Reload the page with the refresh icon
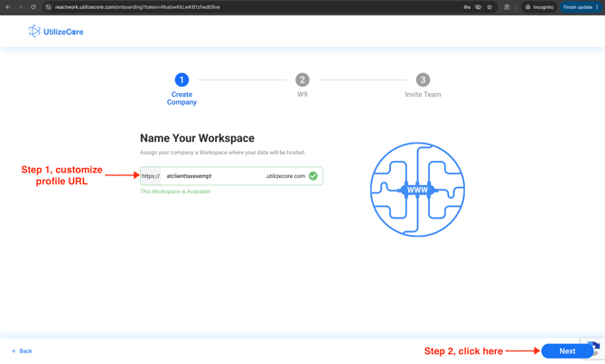605x364 pixels. click(x=33, y=7)
